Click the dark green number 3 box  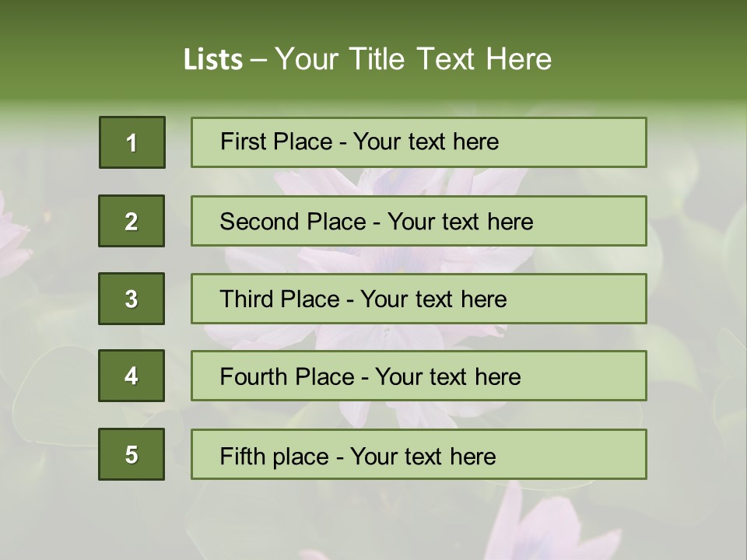[132, 299]
